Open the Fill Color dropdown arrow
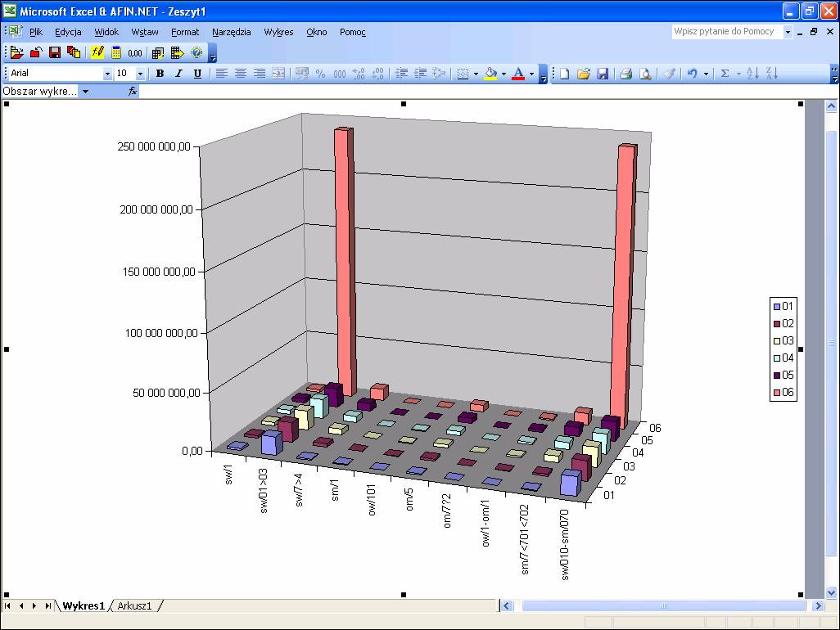840x630 pixels. tap(504, 74)
